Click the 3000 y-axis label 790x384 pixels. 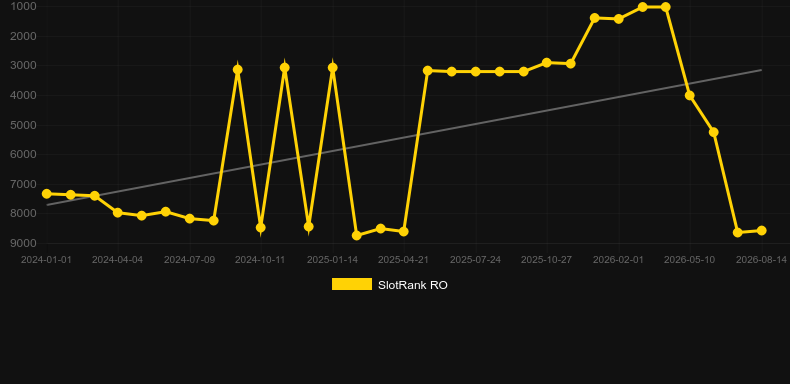[x=23, y=66]
